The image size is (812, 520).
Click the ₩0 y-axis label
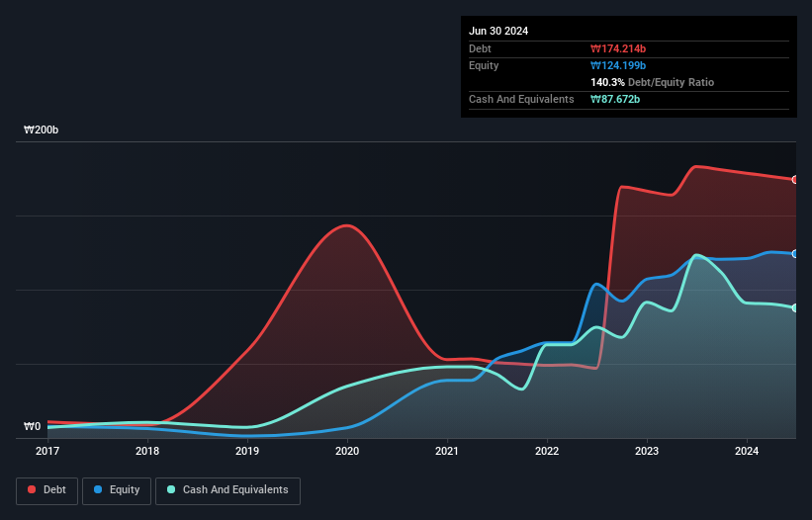(x=32, y=426)
